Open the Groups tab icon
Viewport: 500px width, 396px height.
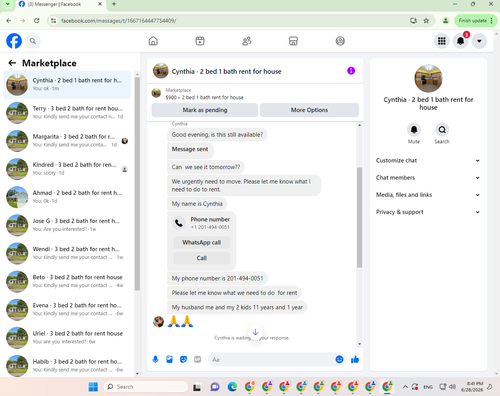click(340, 41)
